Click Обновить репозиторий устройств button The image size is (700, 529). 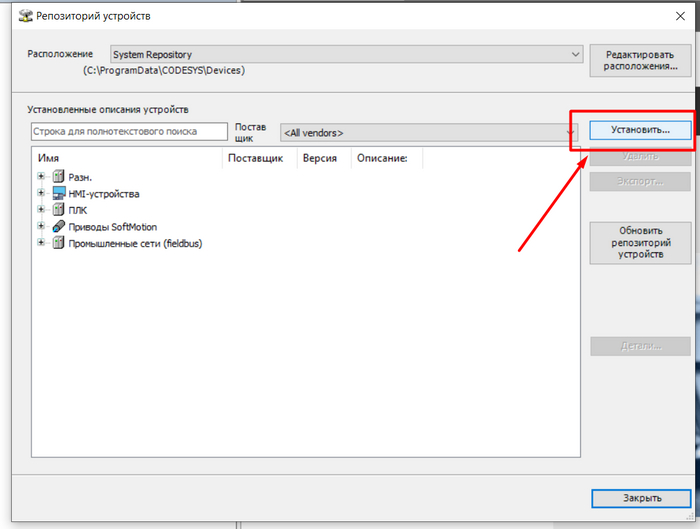(641, 243)
